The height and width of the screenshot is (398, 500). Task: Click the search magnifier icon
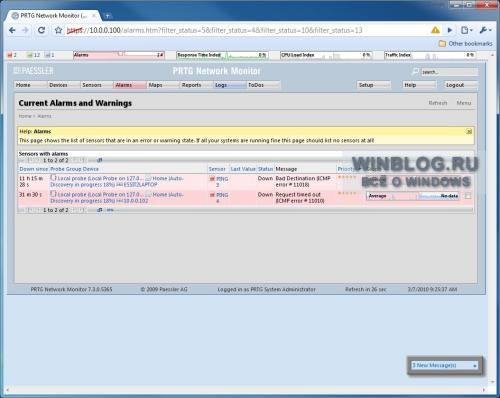(415, 72)
